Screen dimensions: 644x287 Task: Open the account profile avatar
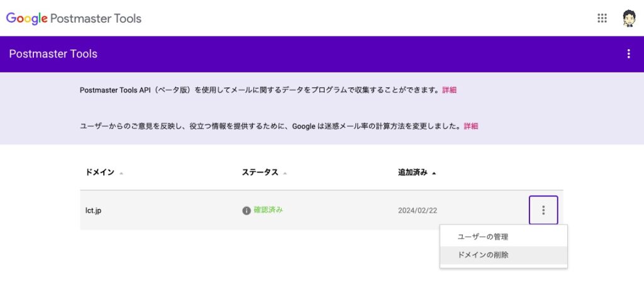pyautogui.click(x=629, y=18)
